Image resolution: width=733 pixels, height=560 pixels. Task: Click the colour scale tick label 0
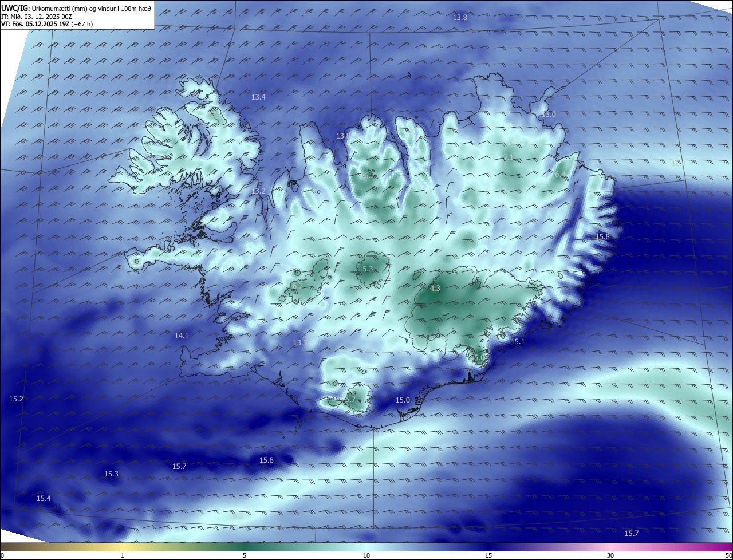coord(2,555)
